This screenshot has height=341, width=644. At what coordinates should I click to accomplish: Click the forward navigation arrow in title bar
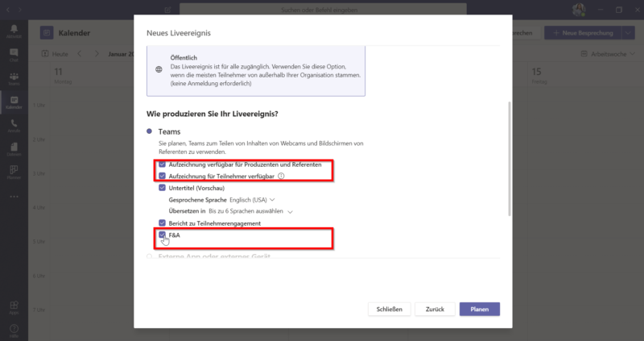[20, 10]
